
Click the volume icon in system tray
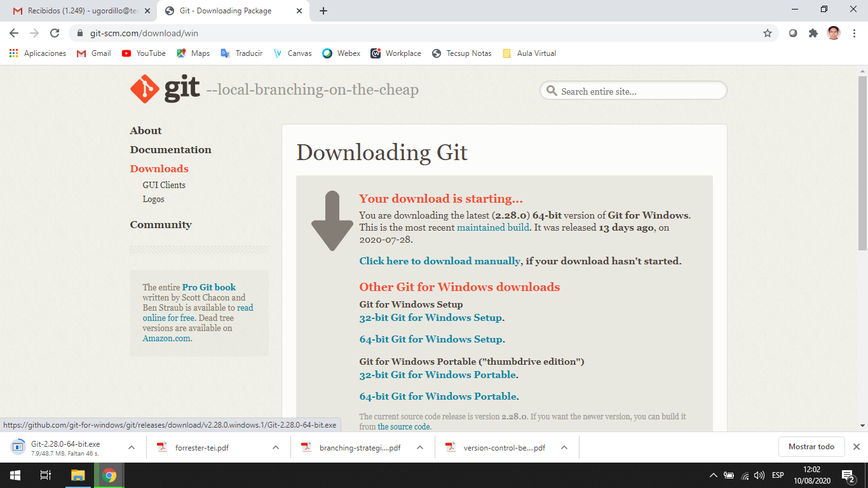click(x=759, y=475)
